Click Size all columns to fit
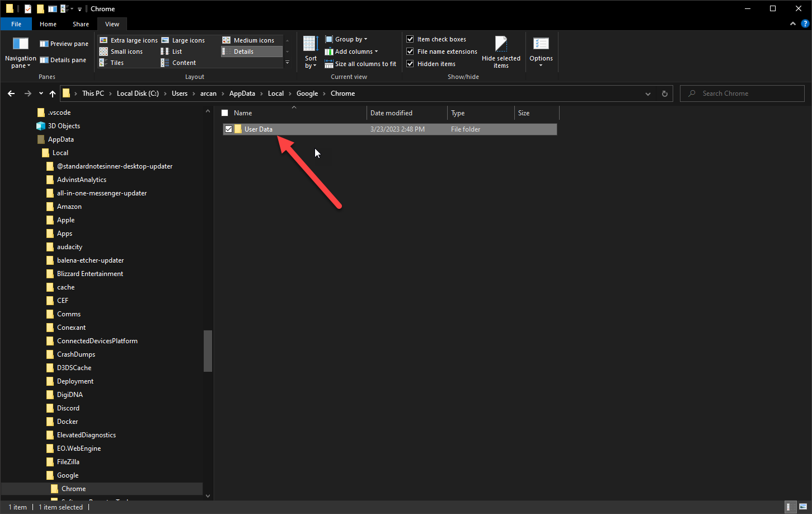 (360, 64)
